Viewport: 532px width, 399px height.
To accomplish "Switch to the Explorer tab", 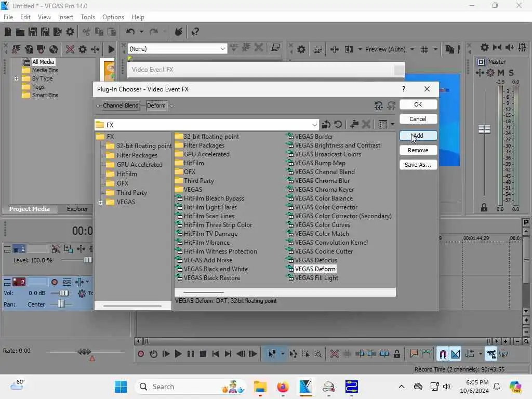I will pyautogui.click(x=77, y=209).
